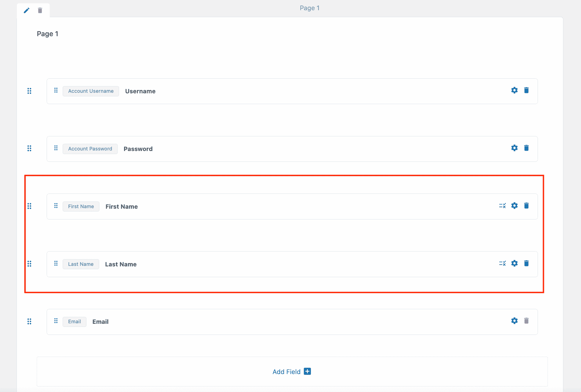Click the conditional logic icon on Last Name
The image size is (581, 392).
point(503,263)
